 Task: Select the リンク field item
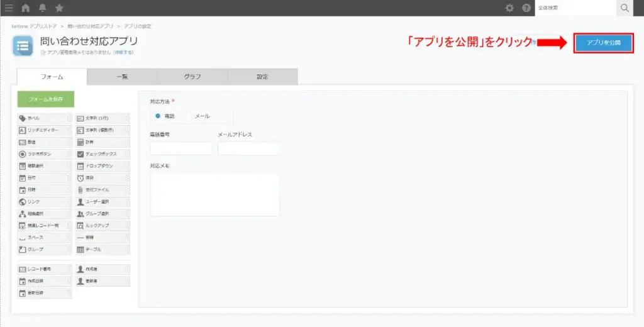click(x=45, y=202)
